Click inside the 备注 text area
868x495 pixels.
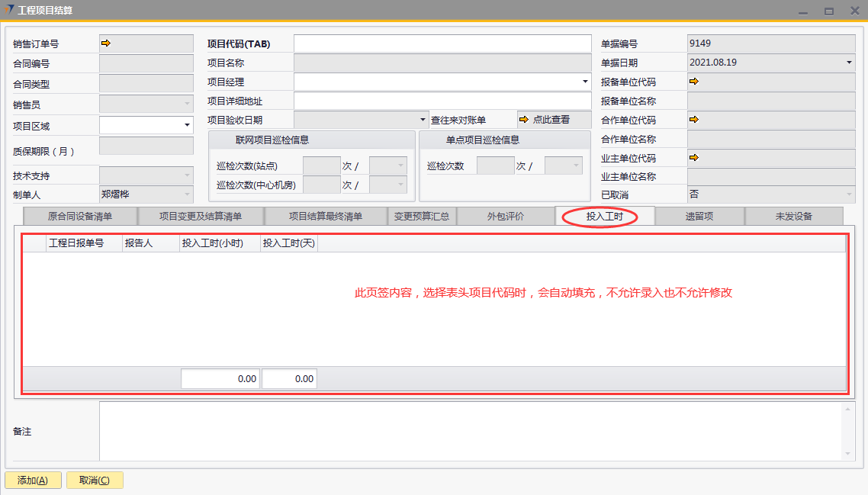[469, 431]
